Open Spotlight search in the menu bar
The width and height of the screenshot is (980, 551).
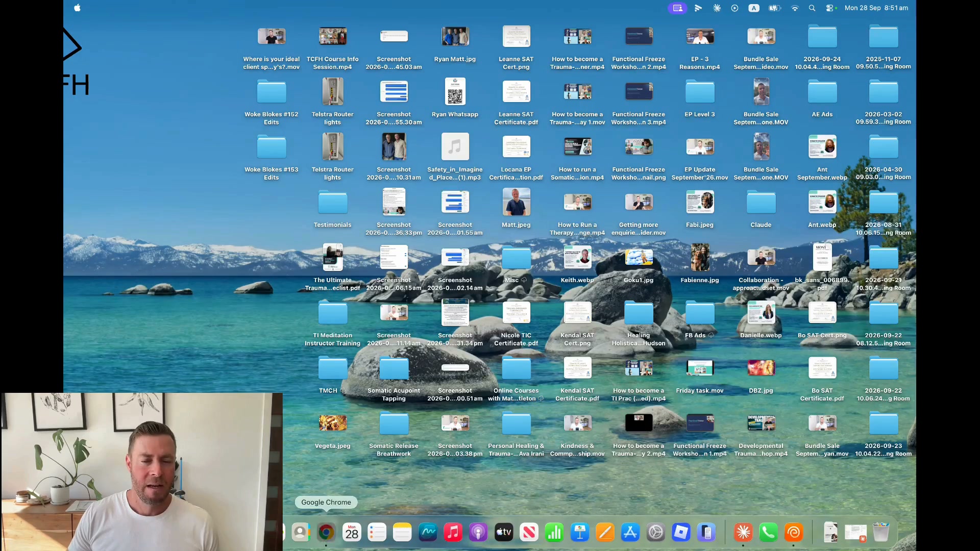(812, 8)
